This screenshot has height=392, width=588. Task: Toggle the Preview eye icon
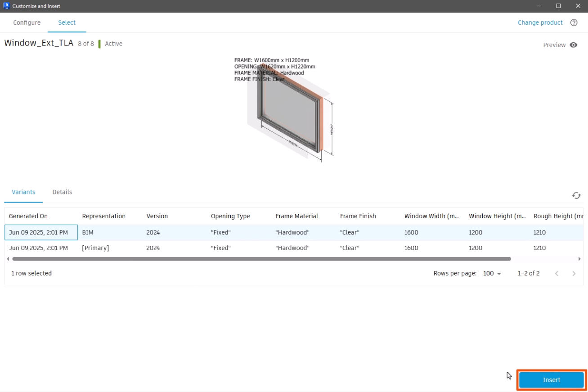(573, 45)
